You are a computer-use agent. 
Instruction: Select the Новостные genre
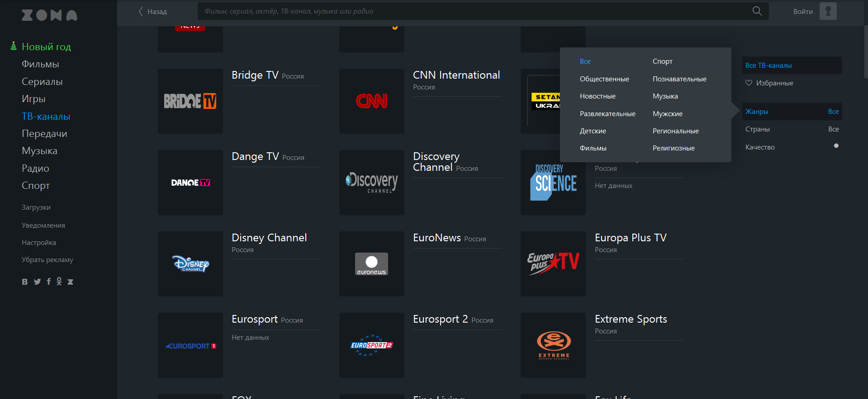point(598,96)
